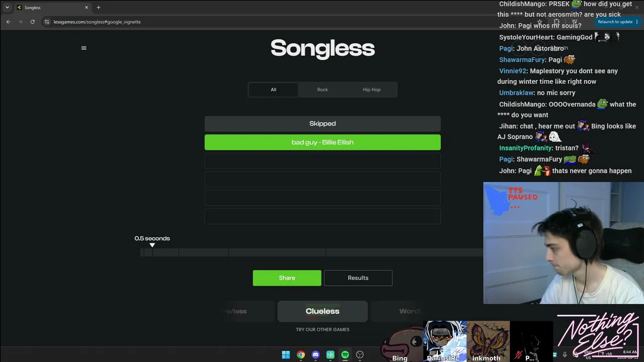644x362 pixels.
Task: Click the 0.5 seconds playhead marker
Action: (152, 245)
